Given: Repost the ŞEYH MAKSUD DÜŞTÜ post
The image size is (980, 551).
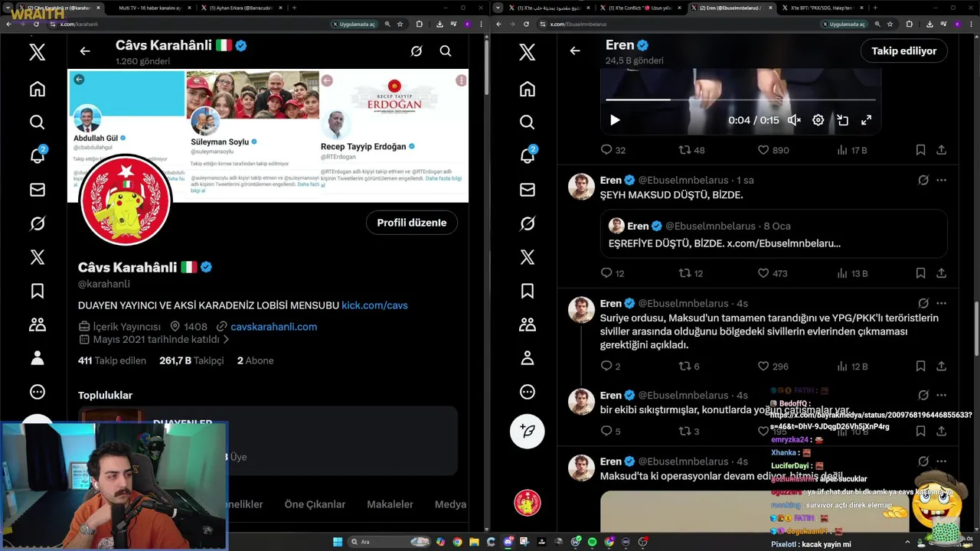Looking at the screenshot, I should [685, 273].
